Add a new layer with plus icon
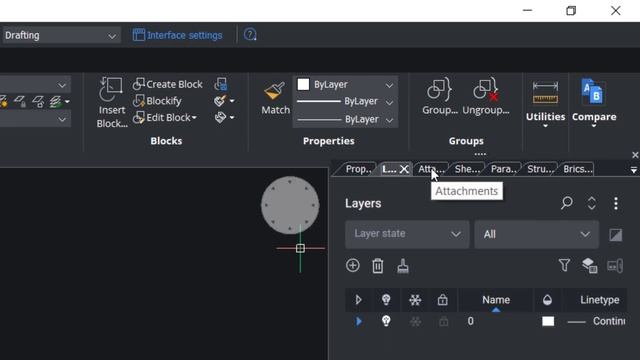This screenshot has height=360, width=640. click(x=353, y=266)
